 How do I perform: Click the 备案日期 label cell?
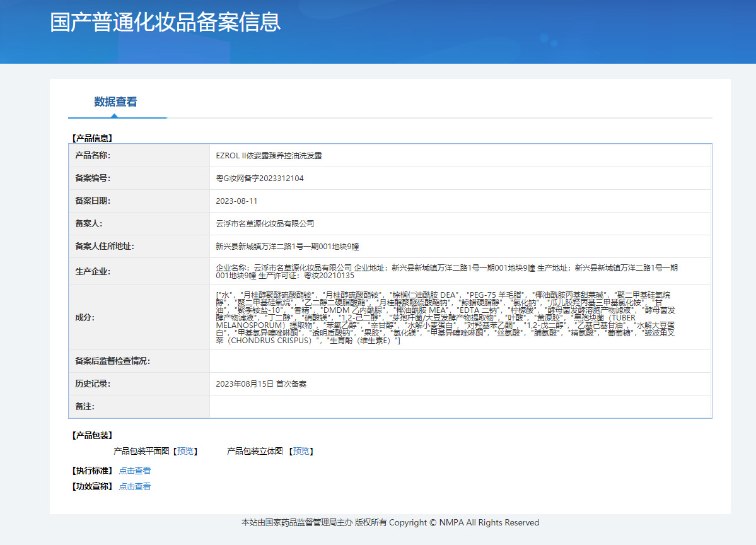[x=139, y=201]
